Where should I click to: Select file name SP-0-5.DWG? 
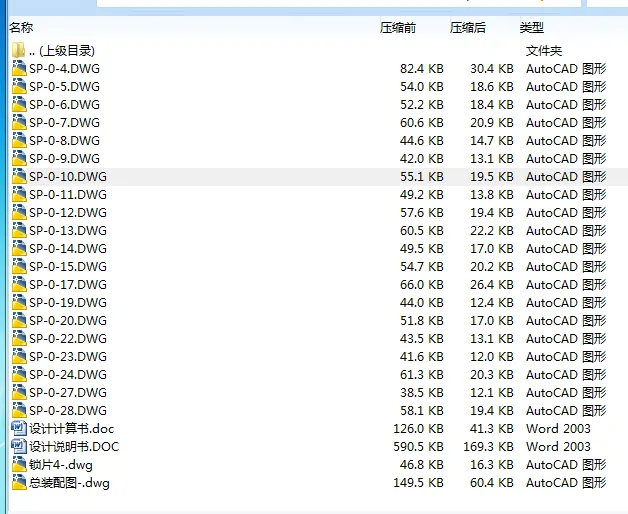click(x=64, y=87)
